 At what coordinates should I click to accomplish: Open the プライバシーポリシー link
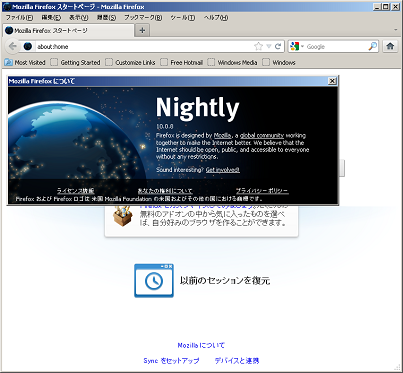262,191
